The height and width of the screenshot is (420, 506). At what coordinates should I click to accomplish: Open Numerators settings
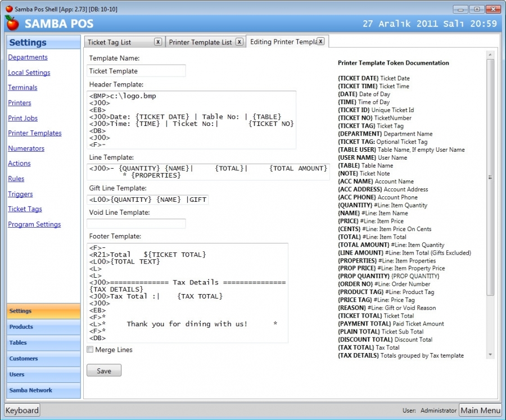[26, 148]
